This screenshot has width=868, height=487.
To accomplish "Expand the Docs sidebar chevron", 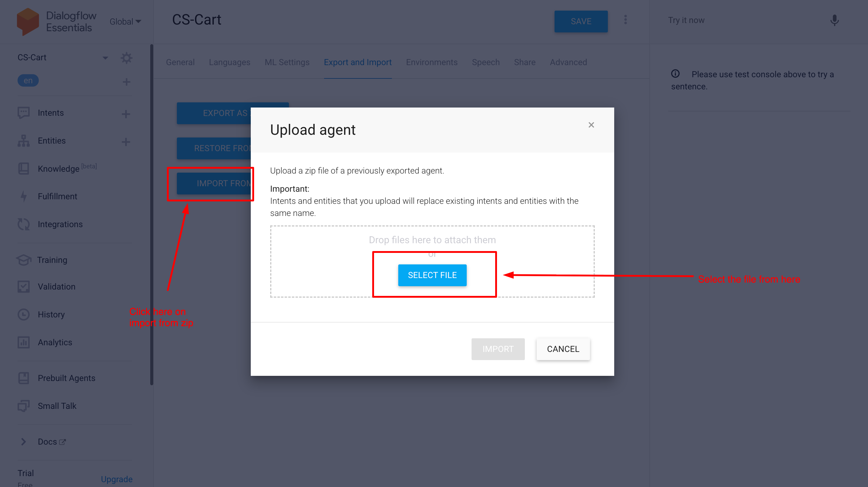I will pos(23,442).
